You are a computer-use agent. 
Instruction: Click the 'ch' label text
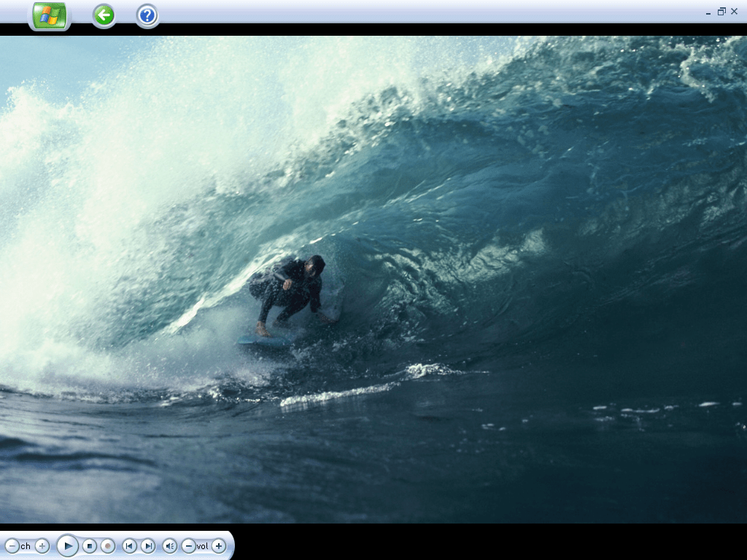click(x=26, y=546)
